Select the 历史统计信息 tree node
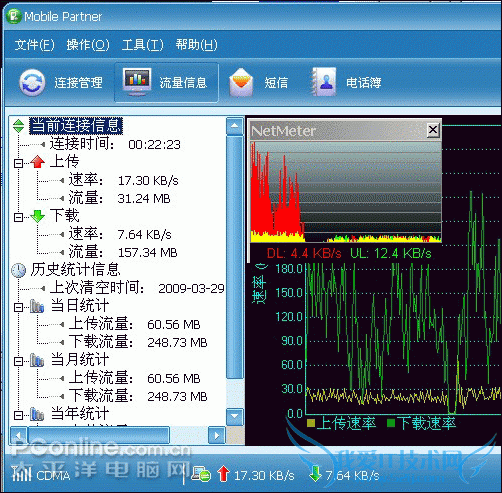Image resolution: width=502 pixels, height=493 pixels. 75,270
